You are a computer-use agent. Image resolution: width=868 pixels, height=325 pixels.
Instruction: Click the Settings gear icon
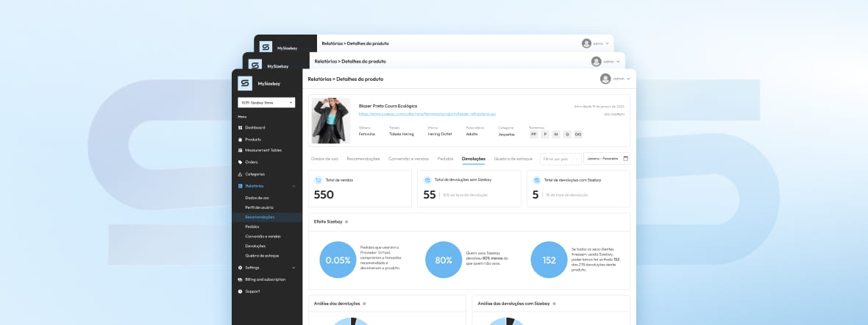tap(241, 268)
